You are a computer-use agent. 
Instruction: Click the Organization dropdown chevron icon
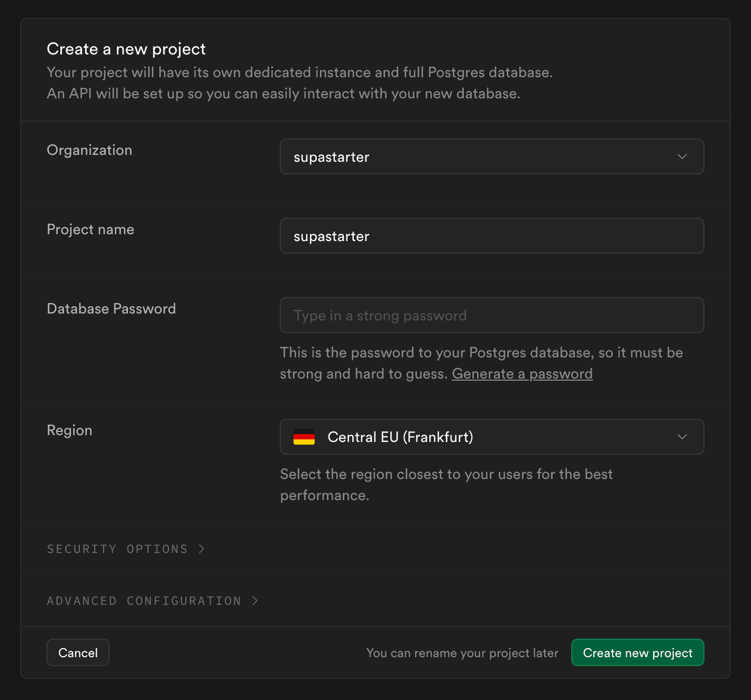(x=682, y=156)
